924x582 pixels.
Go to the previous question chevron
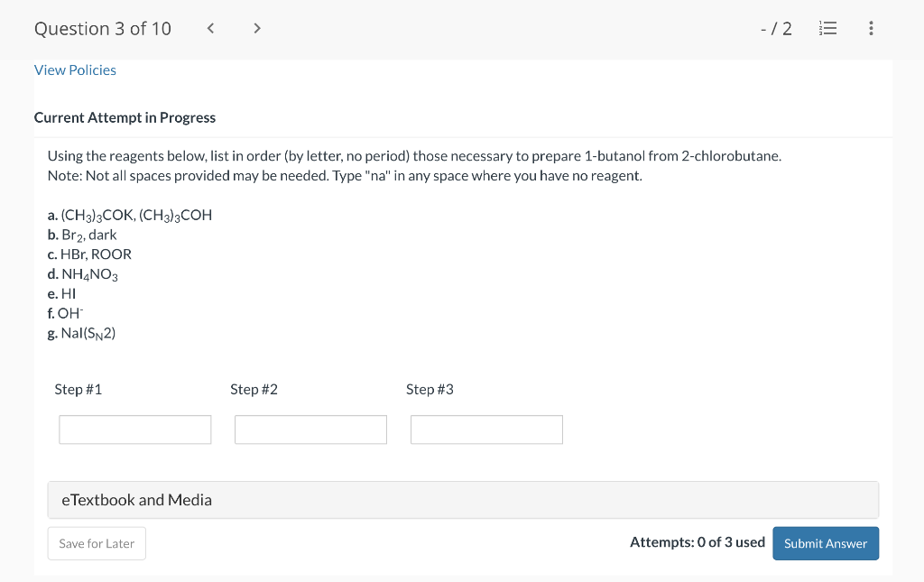pos(210,28)
